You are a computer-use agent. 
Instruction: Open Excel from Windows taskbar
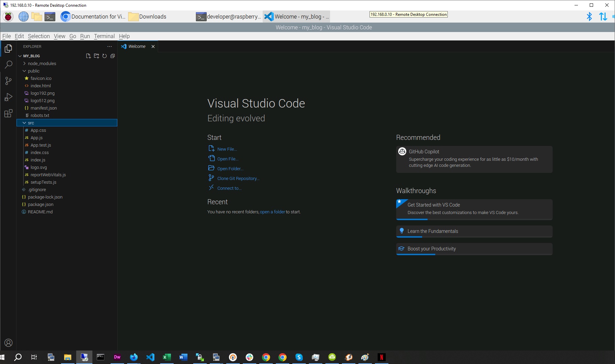[167, 357]
